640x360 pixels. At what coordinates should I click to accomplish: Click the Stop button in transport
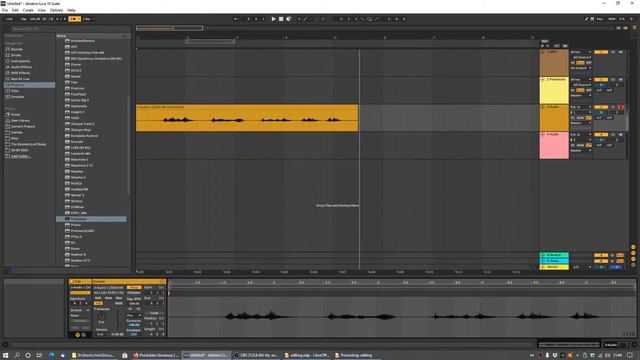[281, 19]
